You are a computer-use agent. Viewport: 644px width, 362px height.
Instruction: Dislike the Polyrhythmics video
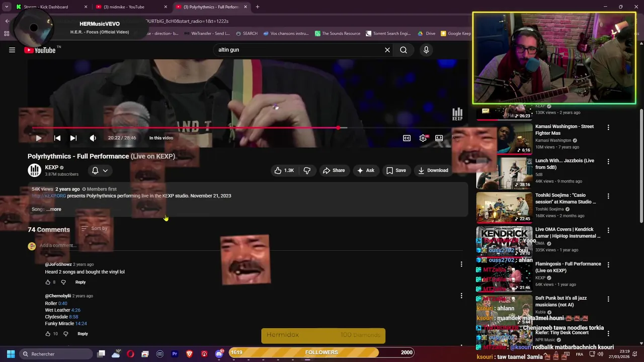307,170
